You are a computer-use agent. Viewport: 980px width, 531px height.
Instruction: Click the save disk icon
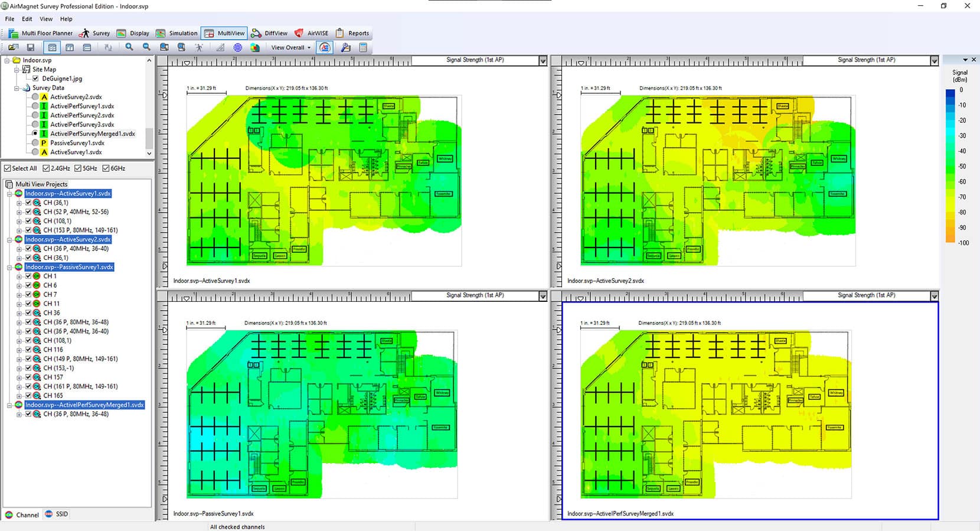pyautogui.click(x=31, y=47)
